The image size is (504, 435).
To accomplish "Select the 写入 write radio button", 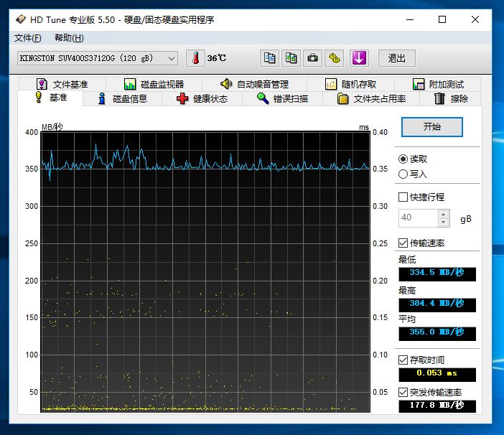I will pyautogui.click(x=403, y=174).
